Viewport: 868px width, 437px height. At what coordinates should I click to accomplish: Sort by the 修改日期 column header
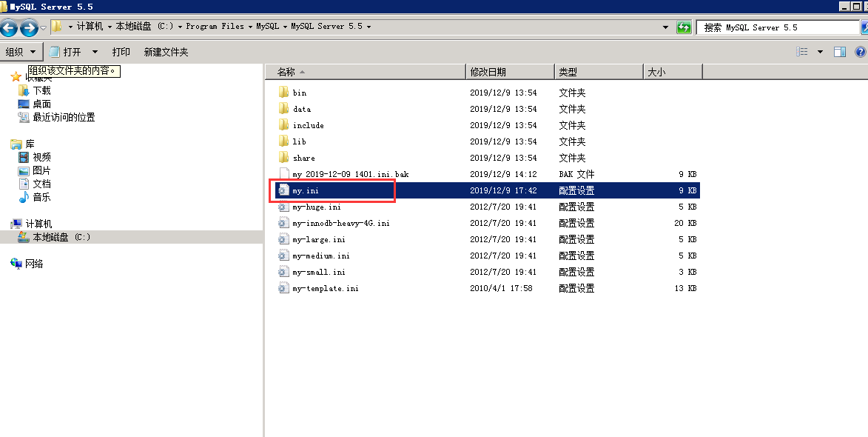(x=510, y=71)
